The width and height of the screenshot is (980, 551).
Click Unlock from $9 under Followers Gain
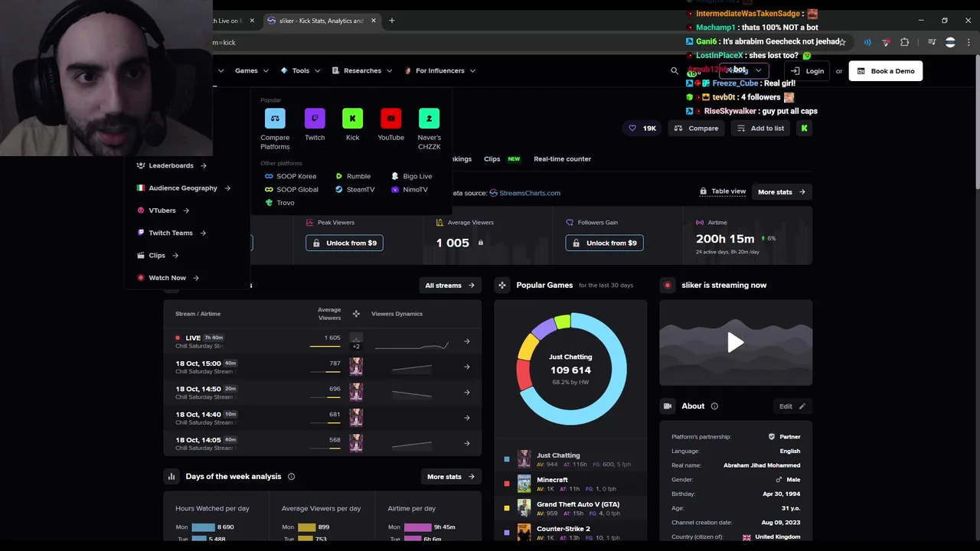[605, 243]
